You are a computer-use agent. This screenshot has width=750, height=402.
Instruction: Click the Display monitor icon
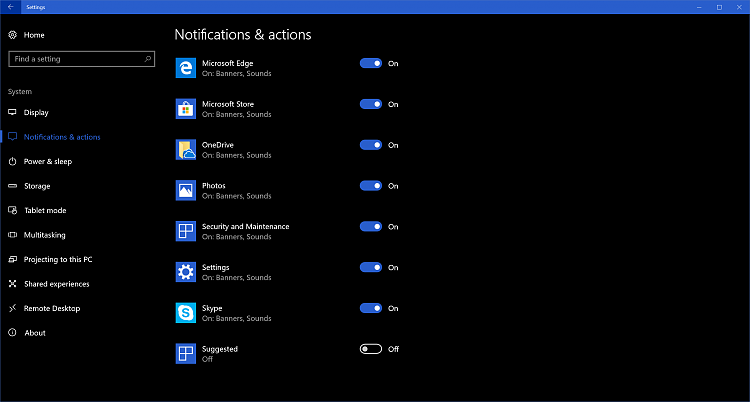point(12,112)
